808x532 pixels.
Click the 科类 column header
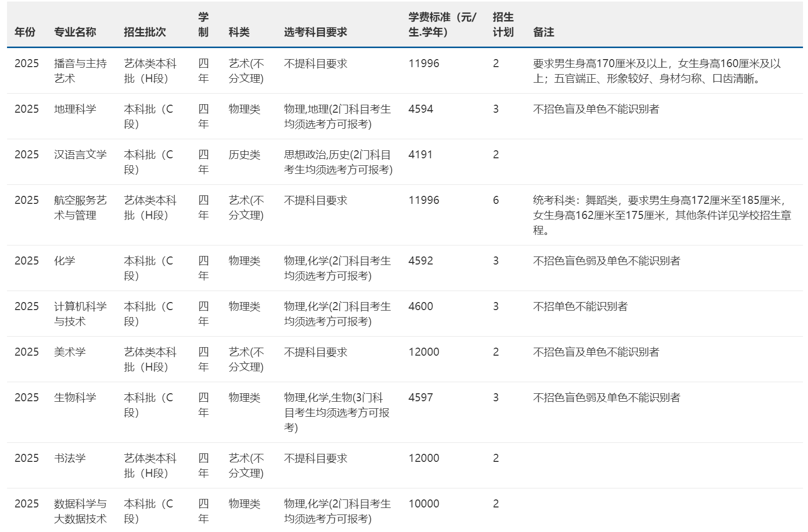[239, 32]
